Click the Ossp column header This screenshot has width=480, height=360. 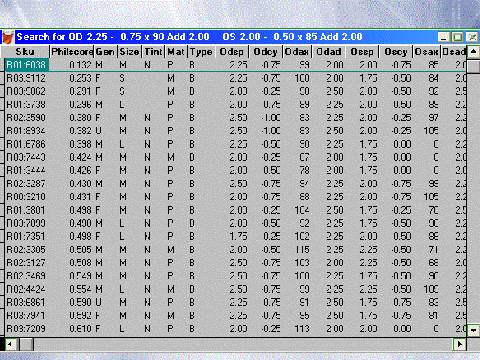click(x=363, y=52)
